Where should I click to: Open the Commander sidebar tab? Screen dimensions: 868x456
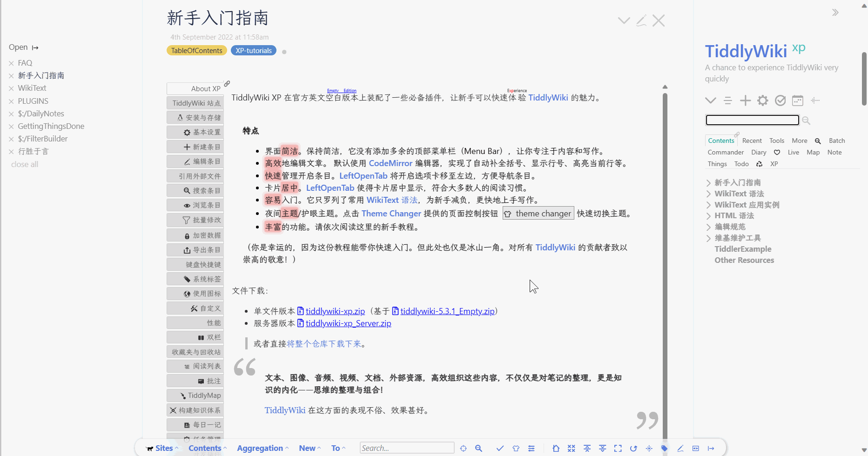(x=726, y=152)
